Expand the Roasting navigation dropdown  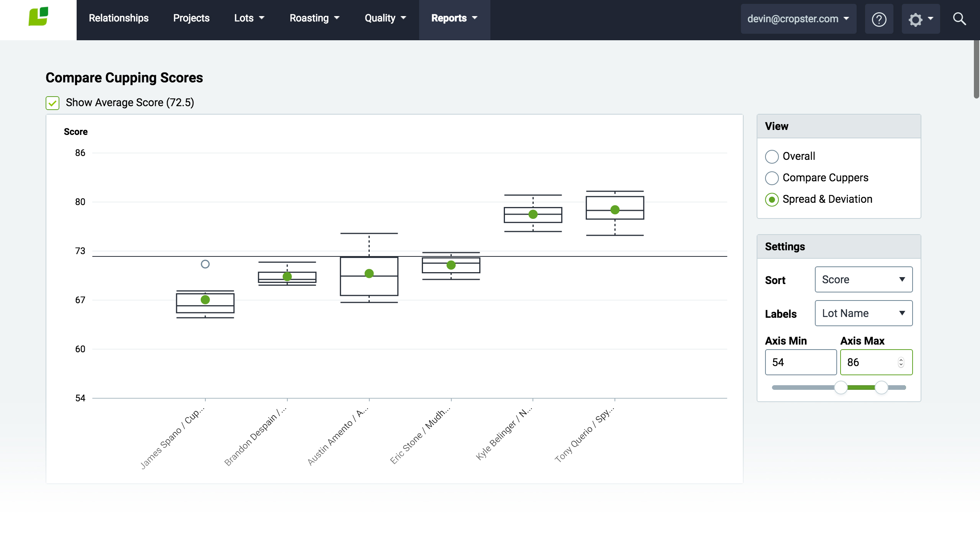pos(314,18)
